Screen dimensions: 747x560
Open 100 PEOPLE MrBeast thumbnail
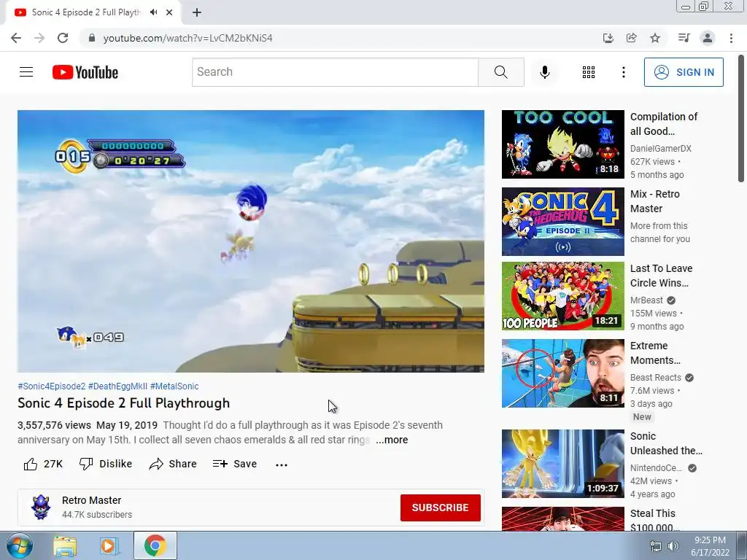(x=562, y=296)
